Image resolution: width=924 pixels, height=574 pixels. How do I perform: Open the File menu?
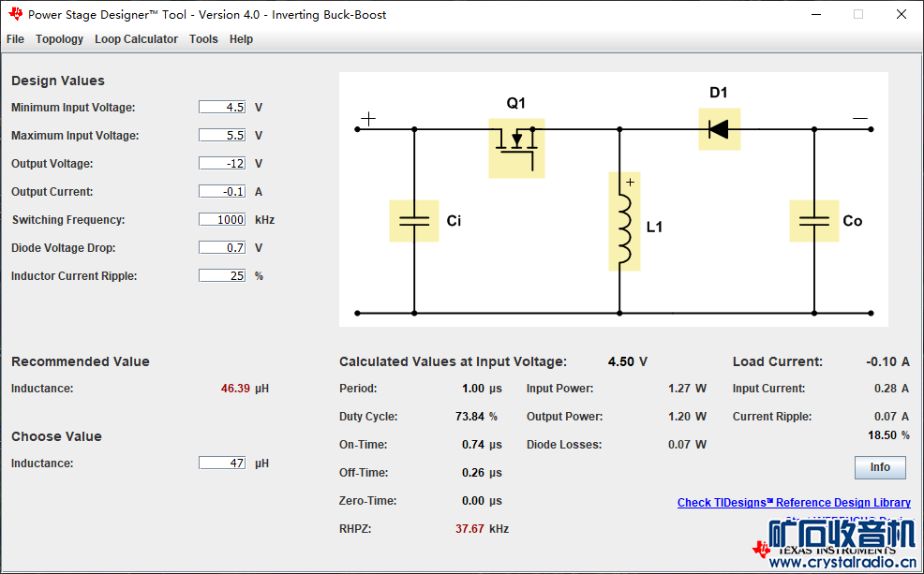(15, 39)
